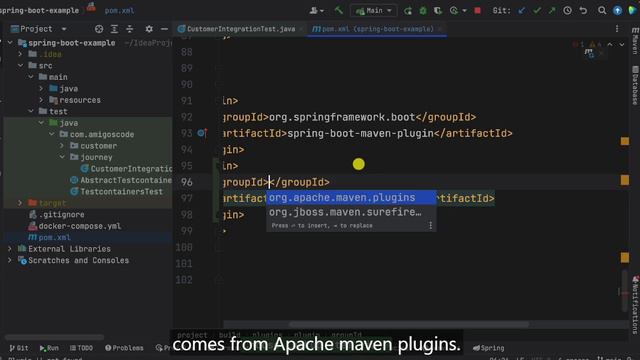
Task: Open completion popup more options dots
Action: 430,225
